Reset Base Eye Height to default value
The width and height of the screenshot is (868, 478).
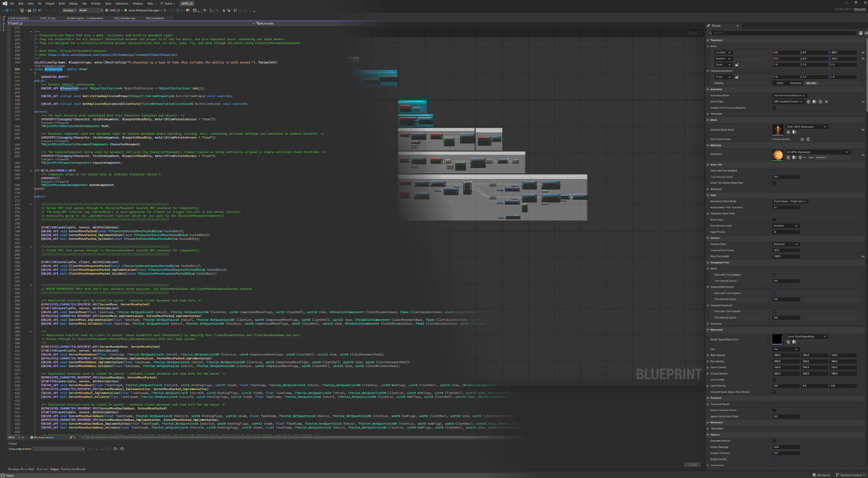862,256
